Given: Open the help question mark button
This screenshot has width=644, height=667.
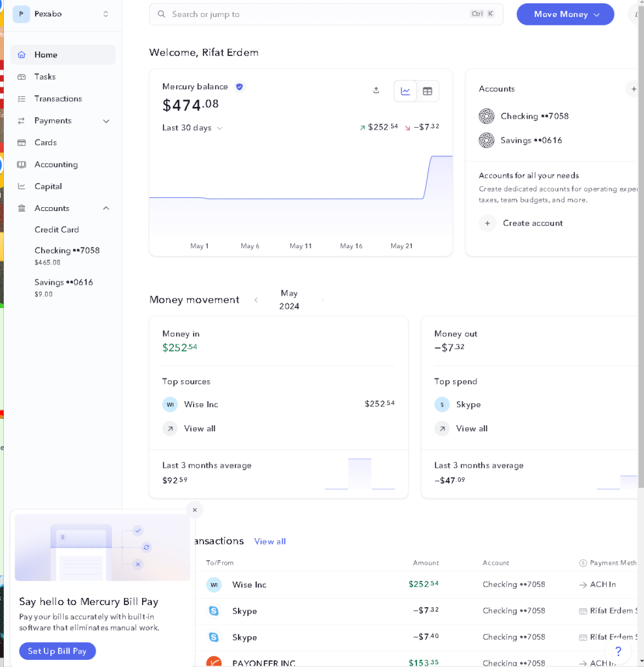Looking at the screenshot, I should [x=618, y=651].
